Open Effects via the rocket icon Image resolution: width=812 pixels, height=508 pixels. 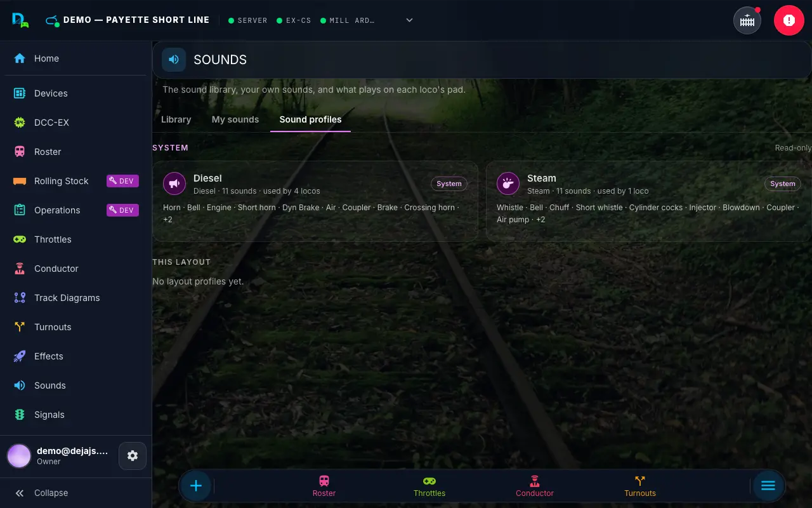click(20, 356)
